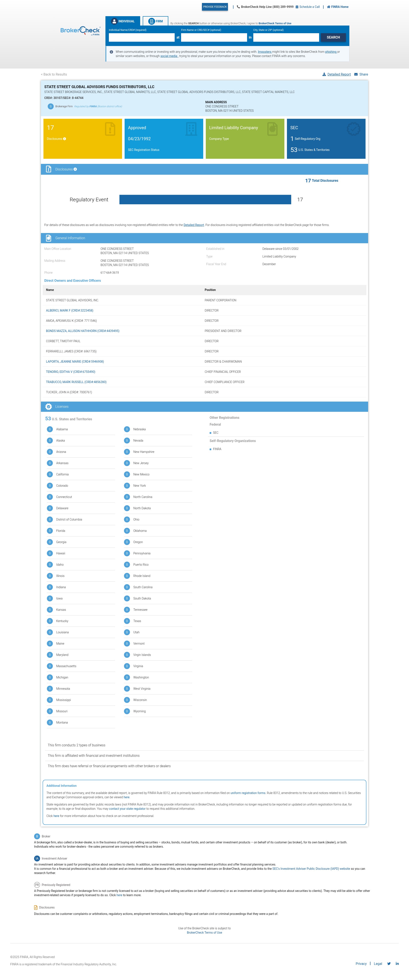
Task: Open TRABUCCO, MARK RUSSELL profile link
Action: (76, 382)
